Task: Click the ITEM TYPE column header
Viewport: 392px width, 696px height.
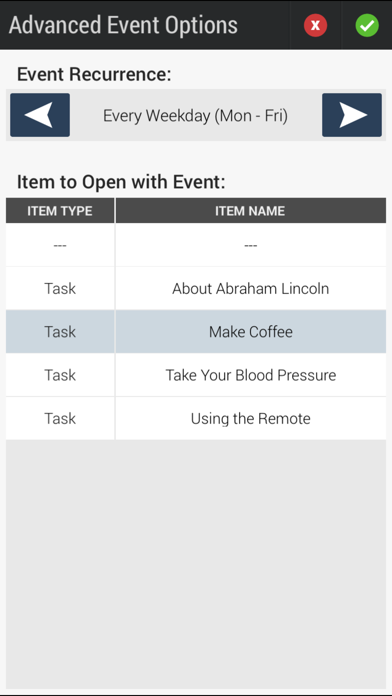Action: [60, 211]
